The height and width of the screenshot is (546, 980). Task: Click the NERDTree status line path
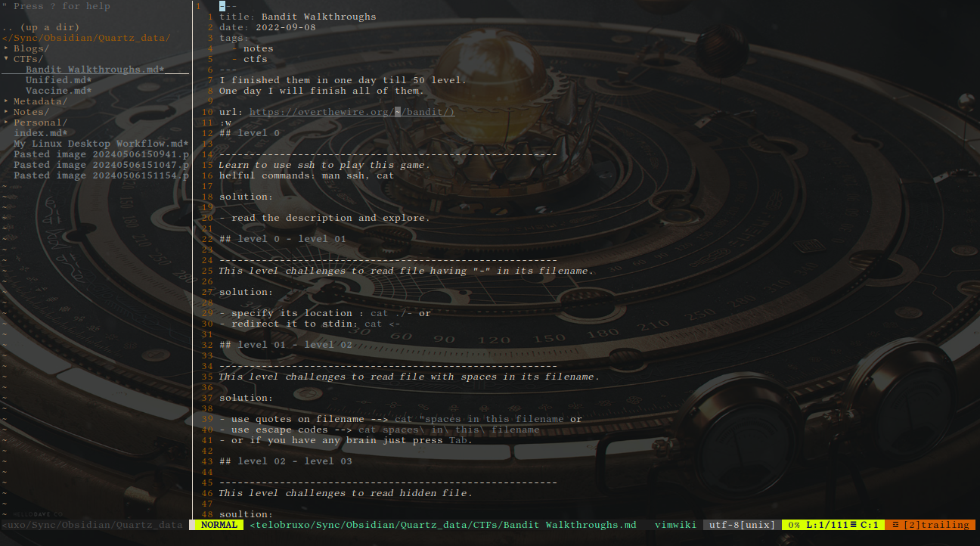point(92,525)
